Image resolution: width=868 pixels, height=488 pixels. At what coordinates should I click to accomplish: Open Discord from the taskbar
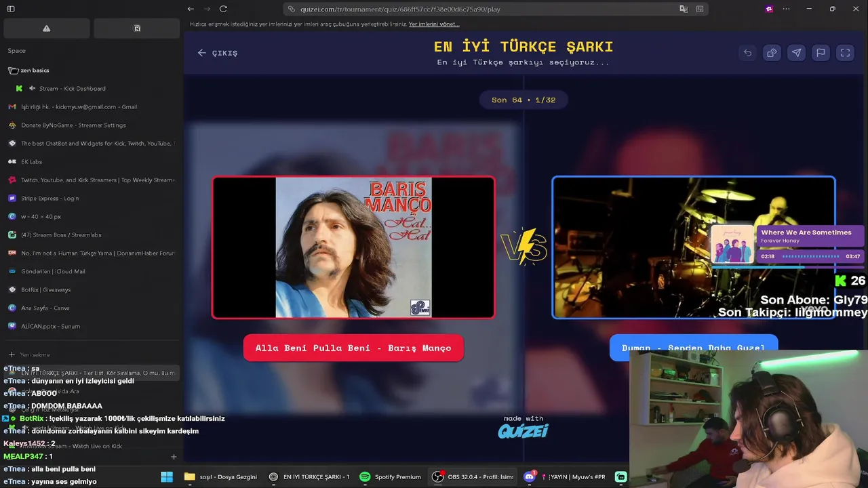pos(529,476)
